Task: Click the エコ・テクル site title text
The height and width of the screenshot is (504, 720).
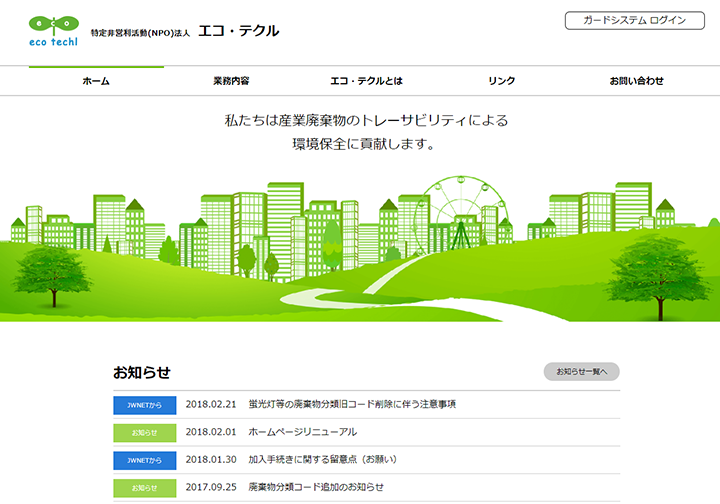Action: click(239, 31)
